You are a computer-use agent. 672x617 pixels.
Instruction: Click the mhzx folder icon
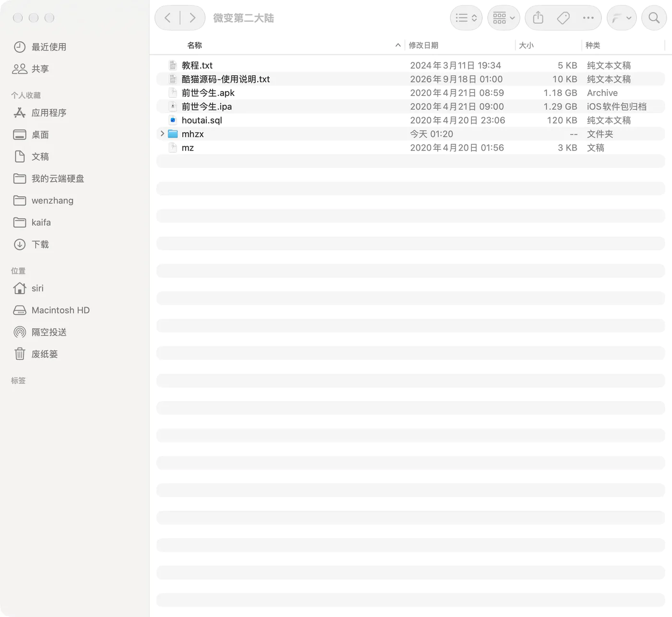point(173,134)
